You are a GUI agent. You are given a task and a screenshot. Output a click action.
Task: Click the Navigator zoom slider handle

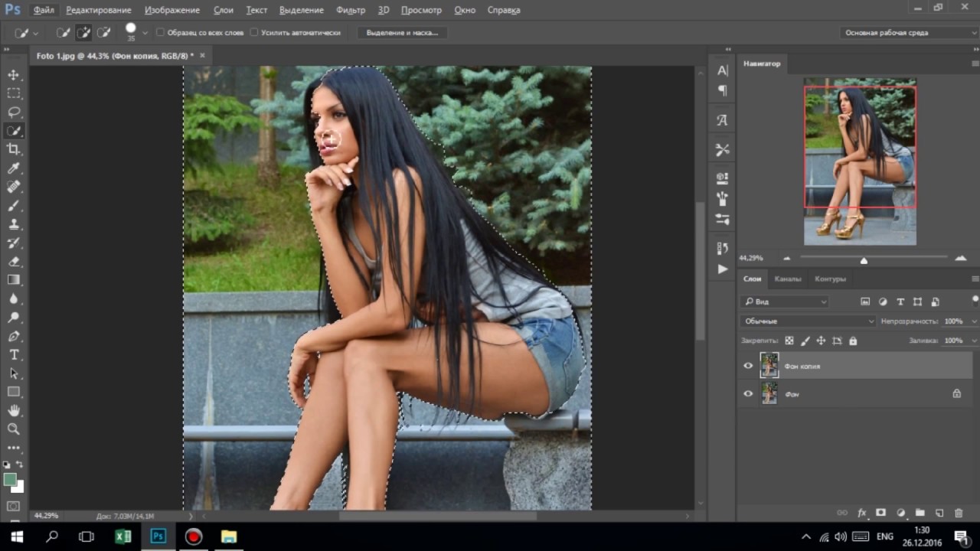click(864, 260)
